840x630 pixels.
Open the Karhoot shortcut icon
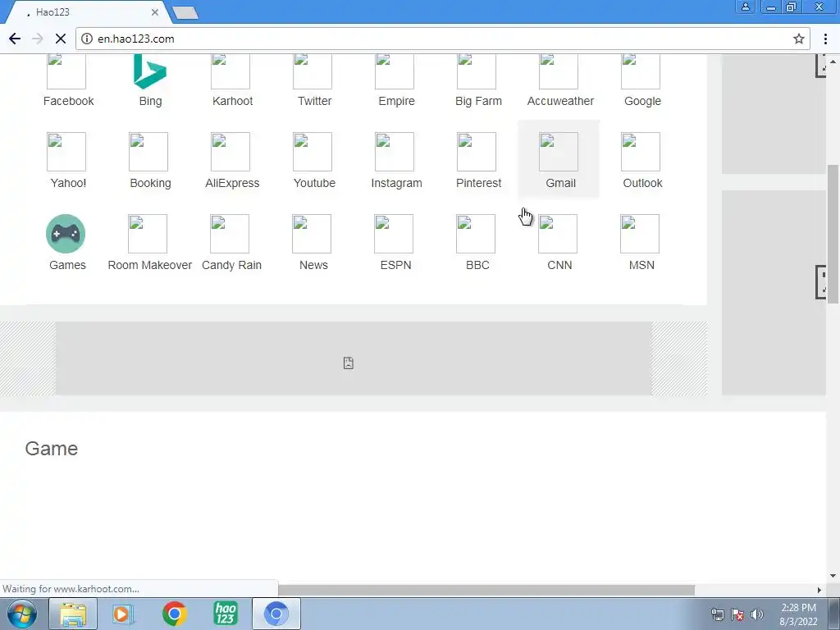click(x=231, y=72)
